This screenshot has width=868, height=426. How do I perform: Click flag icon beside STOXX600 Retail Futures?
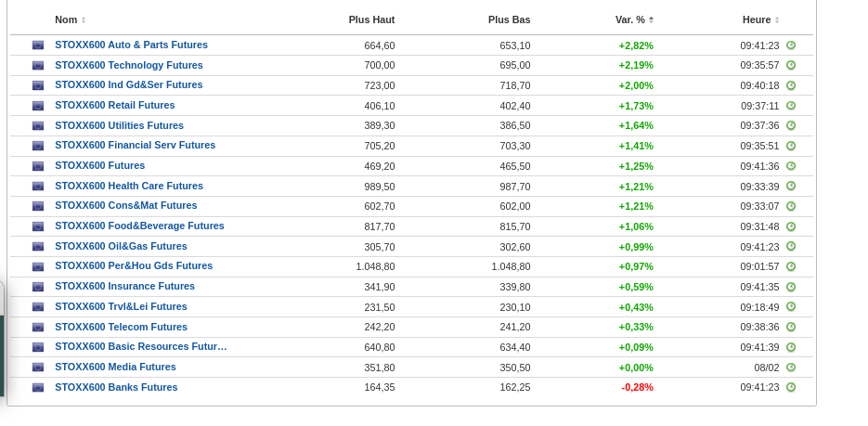[38, 106]
